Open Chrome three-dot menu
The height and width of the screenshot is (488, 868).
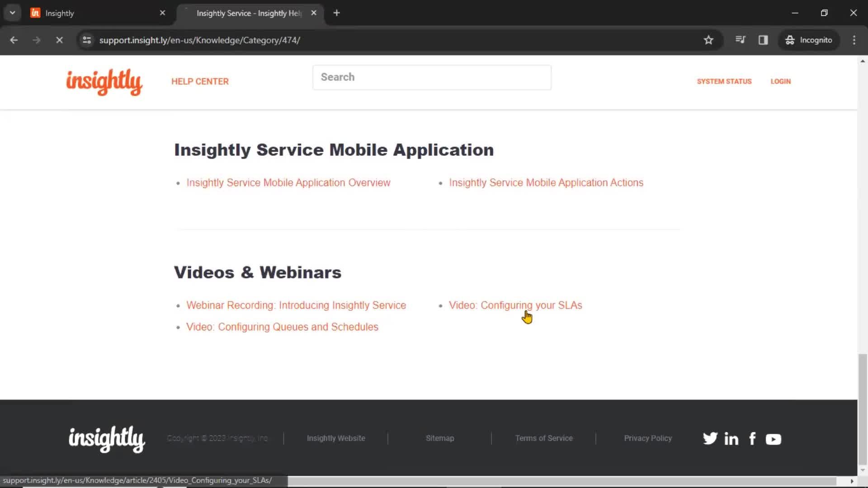(x=854, y=40)
